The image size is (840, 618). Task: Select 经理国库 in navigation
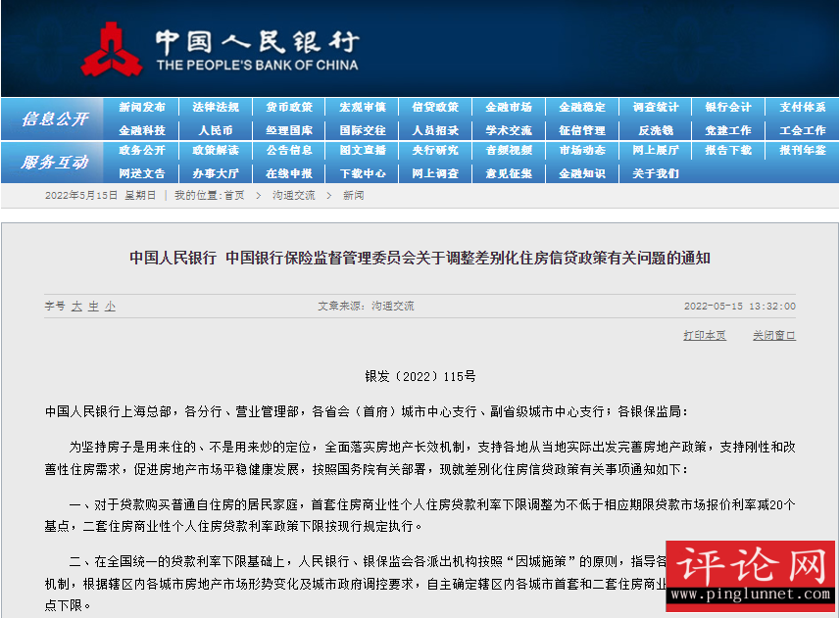point(289,130)
